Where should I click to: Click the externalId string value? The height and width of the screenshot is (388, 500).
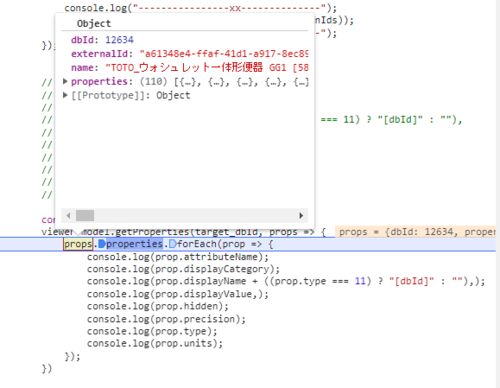click(x=224, y=54)
